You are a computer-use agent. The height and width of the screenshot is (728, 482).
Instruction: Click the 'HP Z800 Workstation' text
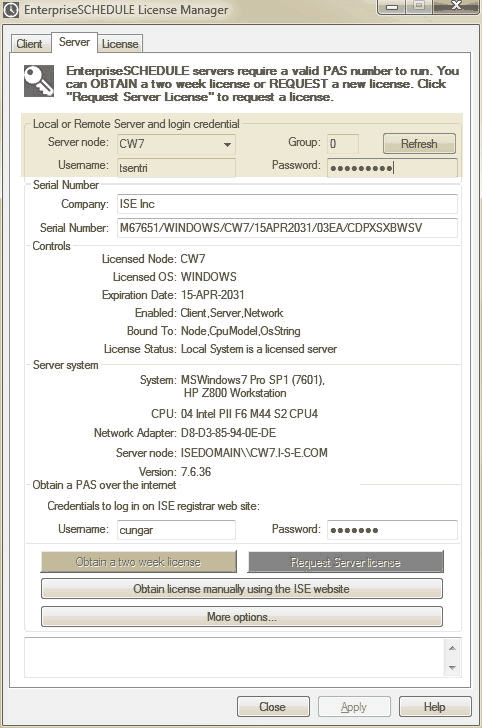[235, 393]
